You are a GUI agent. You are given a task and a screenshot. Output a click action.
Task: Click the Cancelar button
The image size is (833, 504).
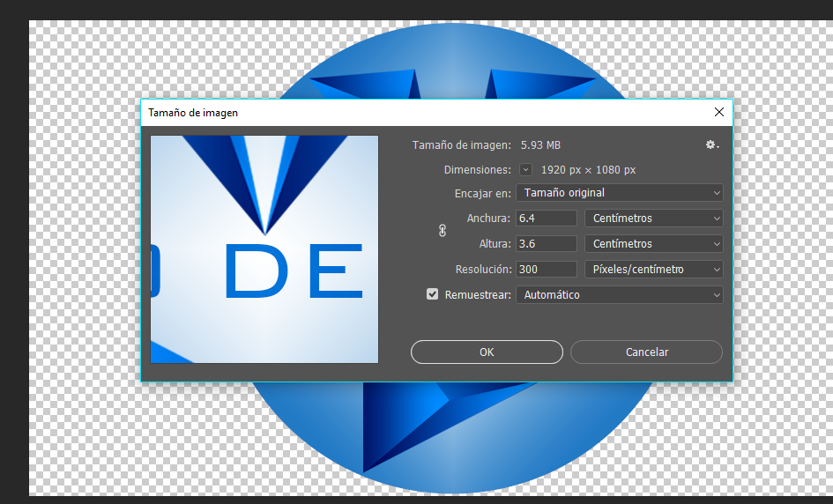646,352
